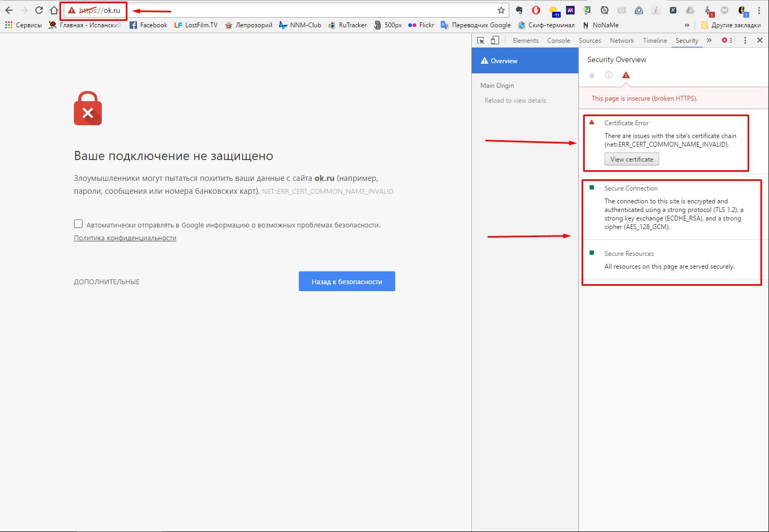Open the circular sync arrows extension
The height and width of the screenshot is (532, 769).
pos(605,10)
